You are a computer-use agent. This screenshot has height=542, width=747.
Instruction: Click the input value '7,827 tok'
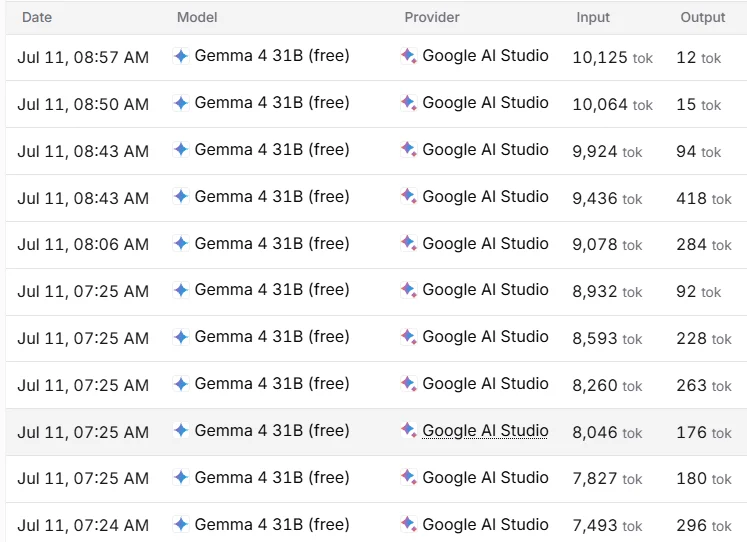point(607,479)
